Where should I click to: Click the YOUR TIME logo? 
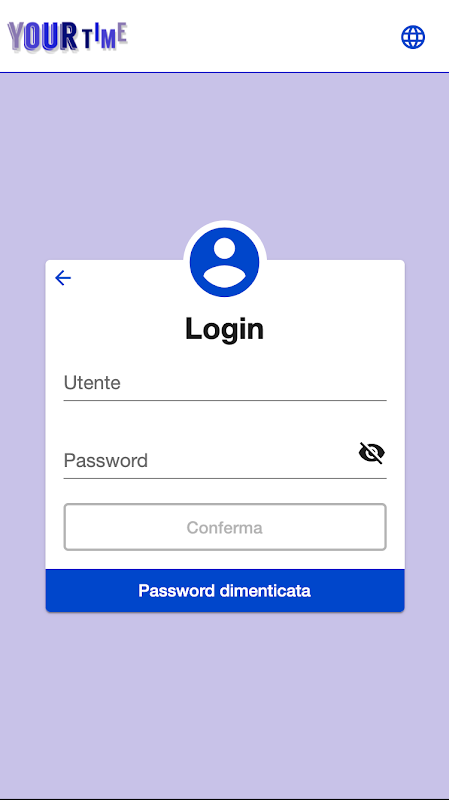pos(67,37)
